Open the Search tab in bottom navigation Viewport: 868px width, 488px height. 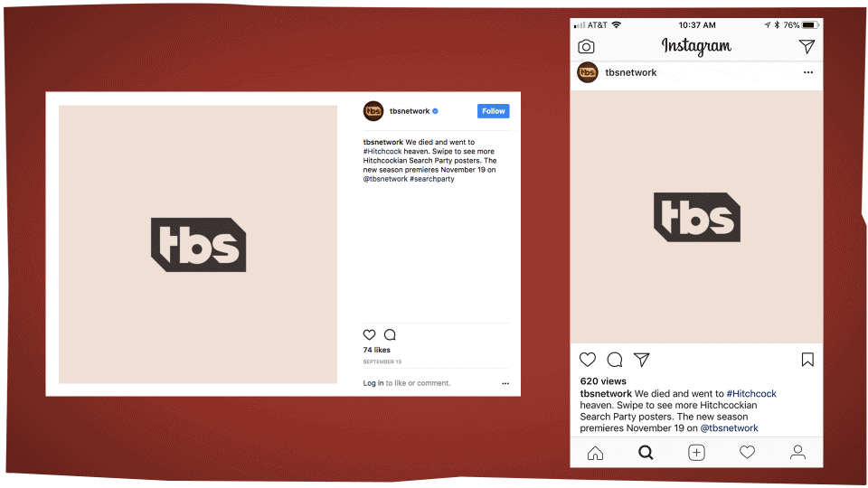(646, 453)
